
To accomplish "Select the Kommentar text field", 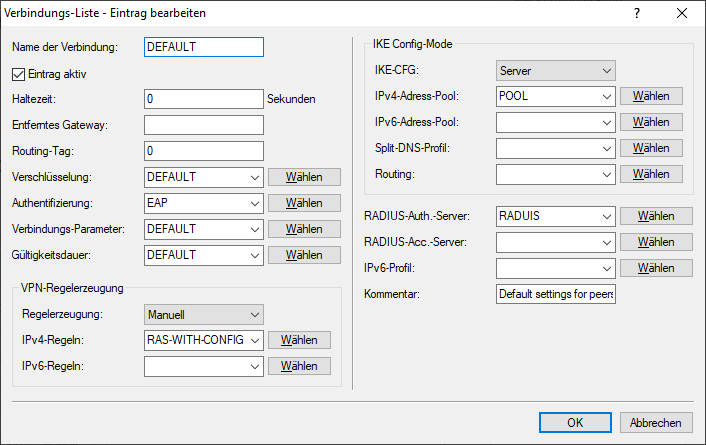I will tap(555, 295).
